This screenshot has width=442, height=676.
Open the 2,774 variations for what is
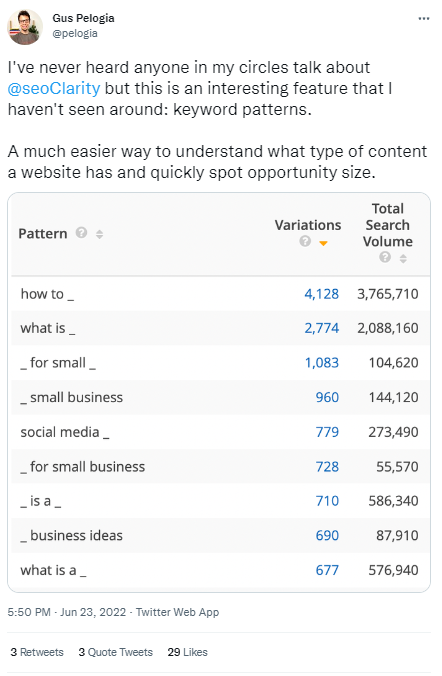[x=322, y=328]
